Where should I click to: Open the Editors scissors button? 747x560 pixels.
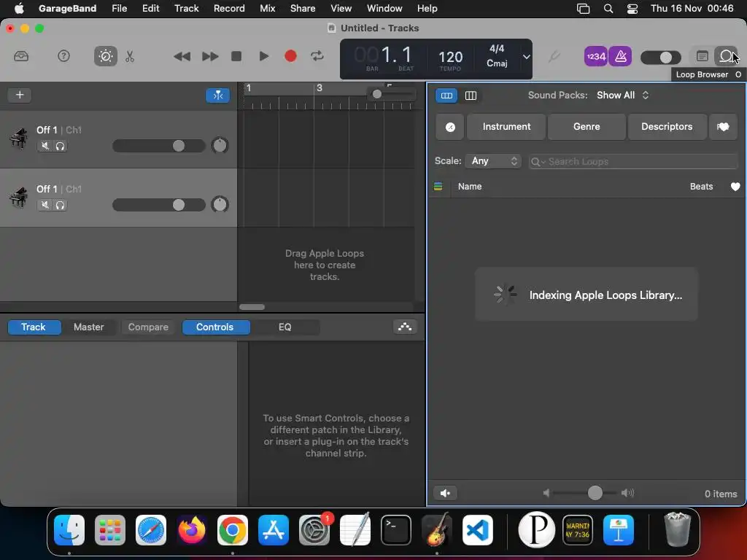click(130, 56)
